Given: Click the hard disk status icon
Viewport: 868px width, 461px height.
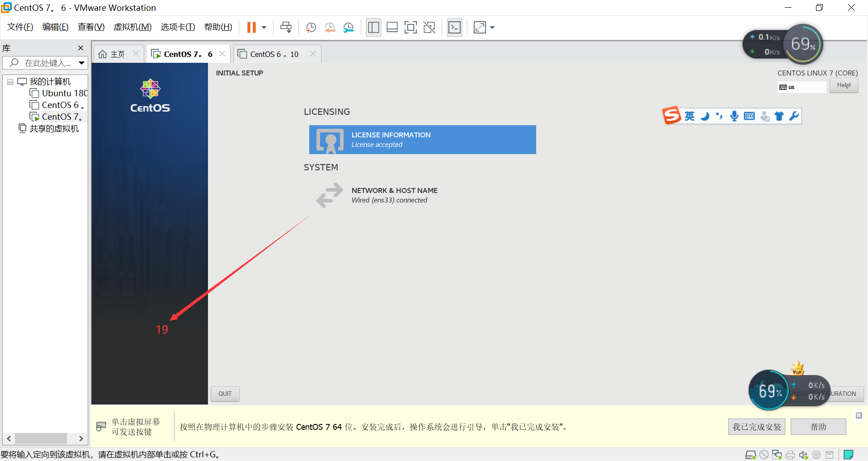Looking at the screenshot, I should tap(750, 455).
